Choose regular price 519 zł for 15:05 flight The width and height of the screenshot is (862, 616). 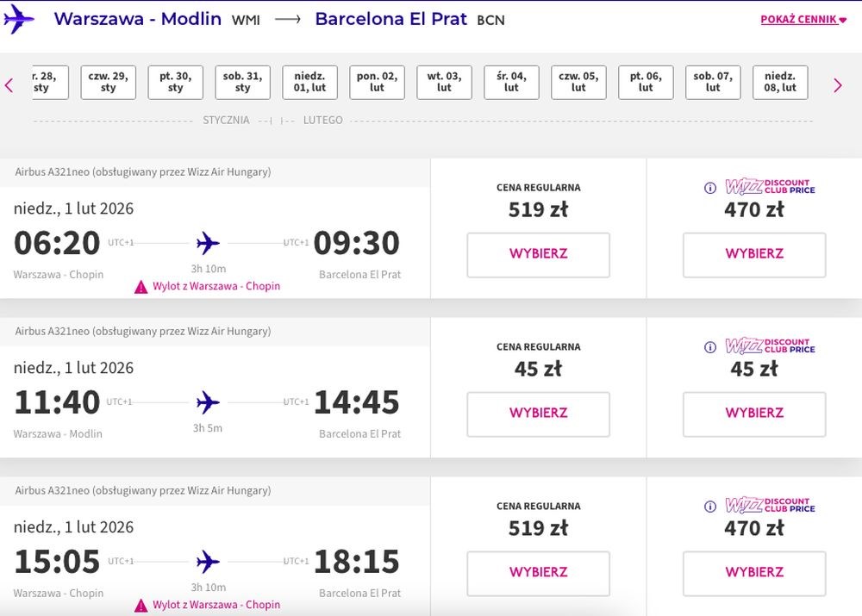click(x=538, y=573)
